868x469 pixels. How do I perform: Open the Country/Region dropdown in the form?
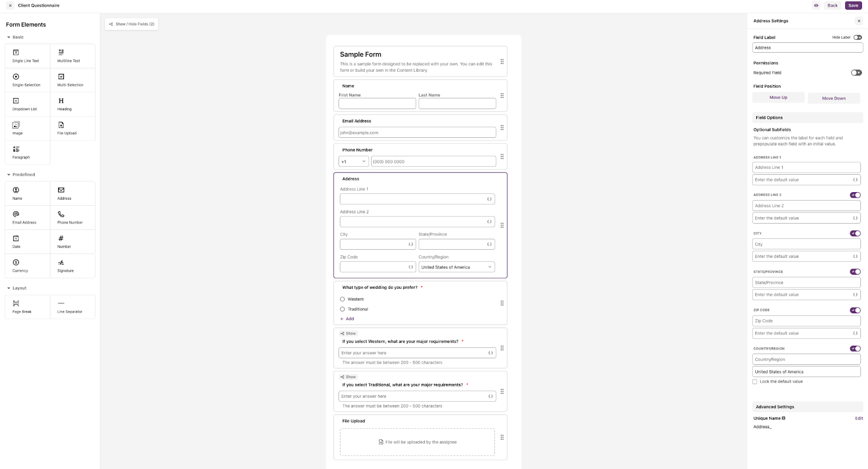[x=457, y=267]
